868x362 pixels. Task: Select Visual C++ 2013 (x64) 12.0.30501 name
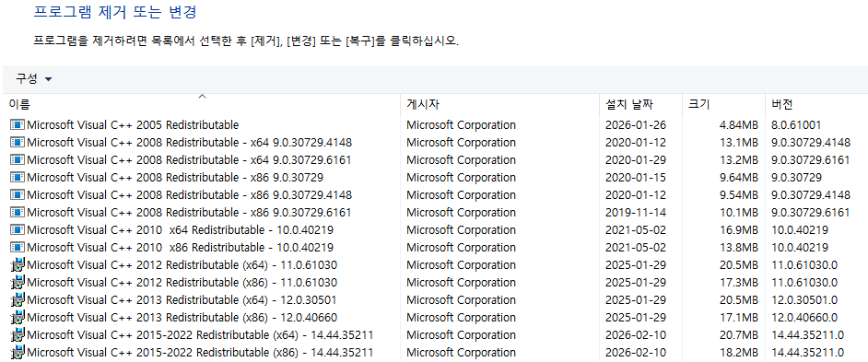182,300
